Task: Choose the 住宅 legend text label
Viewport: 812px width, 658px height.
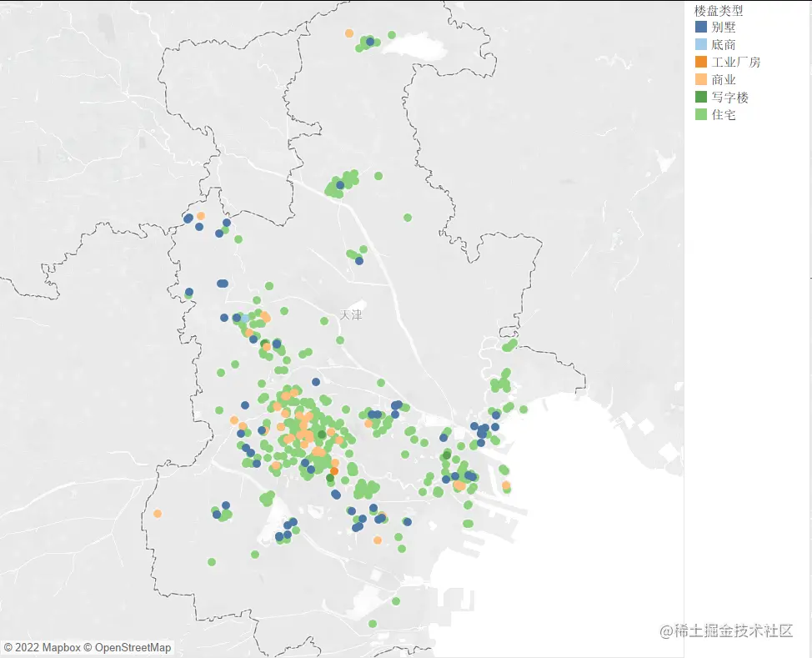Action: coord(724,115)
